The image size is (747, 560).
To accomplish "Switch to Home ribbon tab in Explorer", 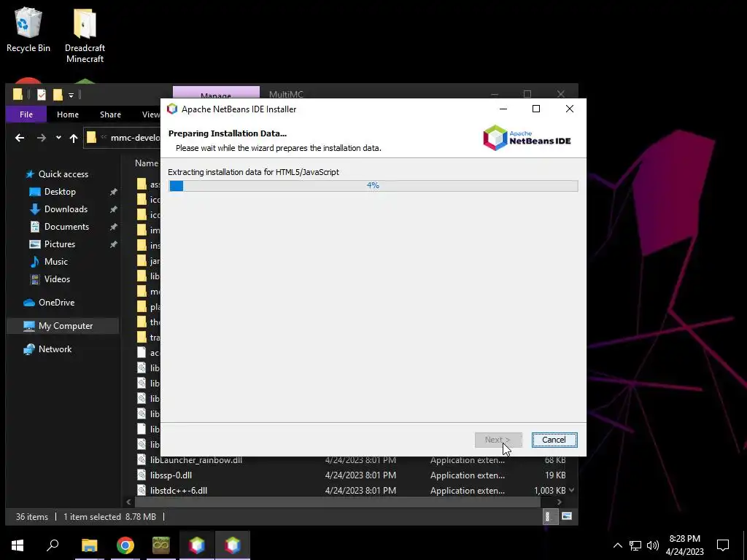I will [x=68, y=114].
